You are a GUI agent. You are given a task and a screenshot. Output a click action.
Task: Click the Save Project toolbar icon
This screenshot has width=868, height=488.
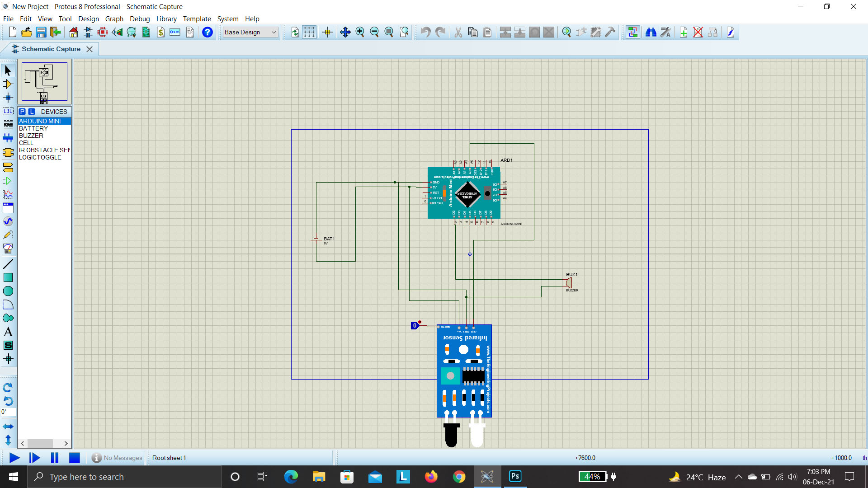point(41,32)
